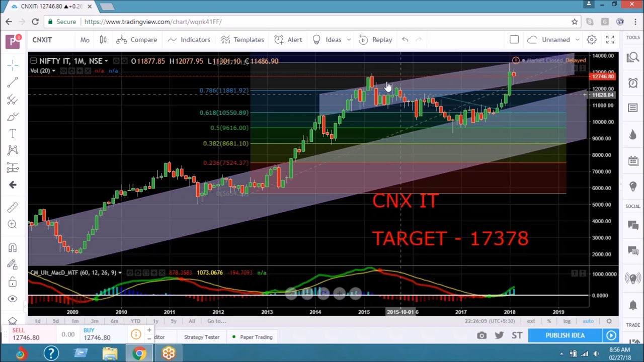Undo the last chart action
The image size is (644, 362).
[405, 40]
